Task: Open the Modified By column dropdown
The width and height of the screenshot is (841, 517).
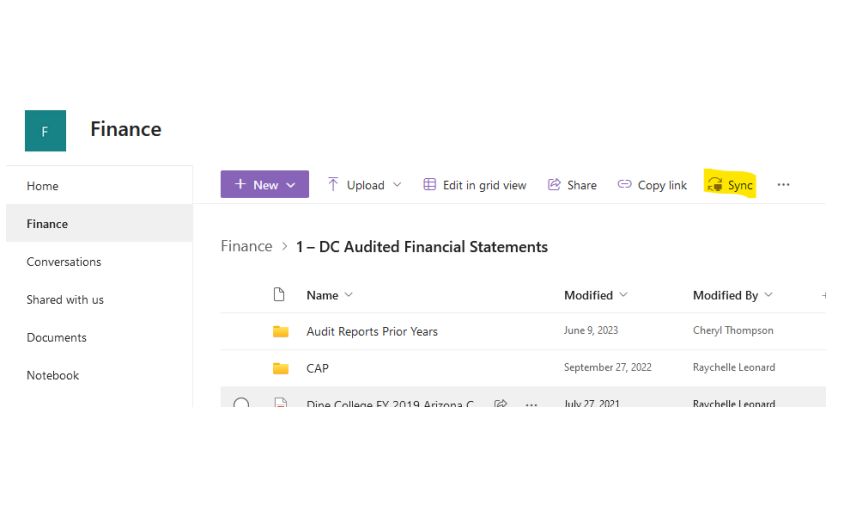Action: pos(768,295)
